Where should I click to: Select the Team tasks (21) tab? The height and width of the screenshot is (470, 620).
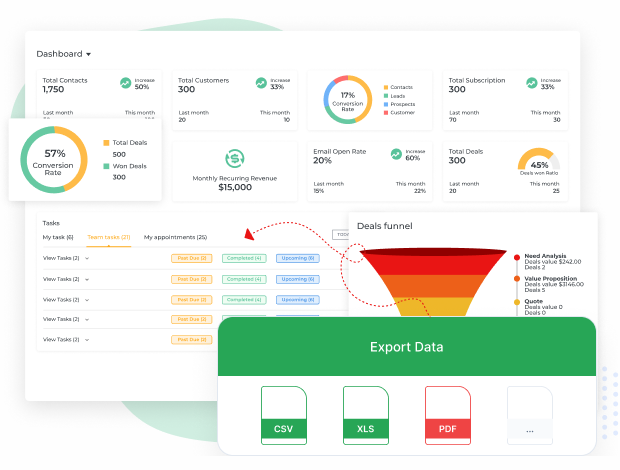(x=109, y=237)
